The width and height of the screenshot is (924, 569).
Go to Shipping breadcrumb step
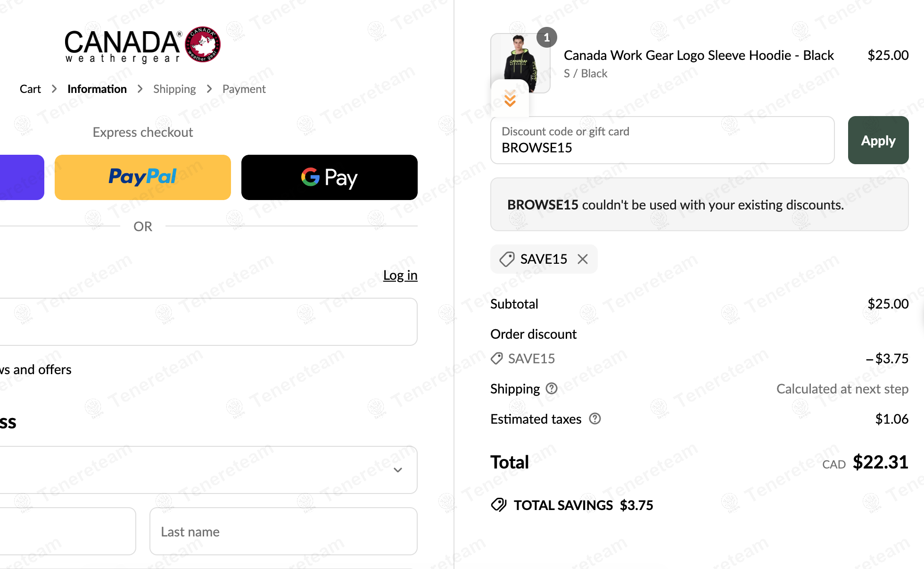pyautogui.click(x=174, y=89)
